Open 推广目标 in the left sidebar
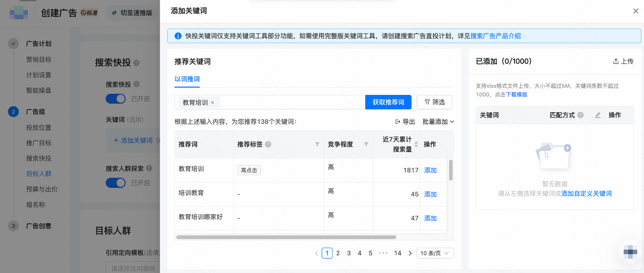 pyautogui.click(x=39, y=143)
